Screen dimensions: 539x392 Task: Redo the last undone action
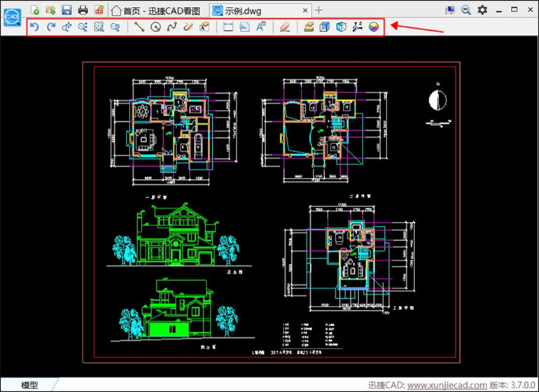51,27
